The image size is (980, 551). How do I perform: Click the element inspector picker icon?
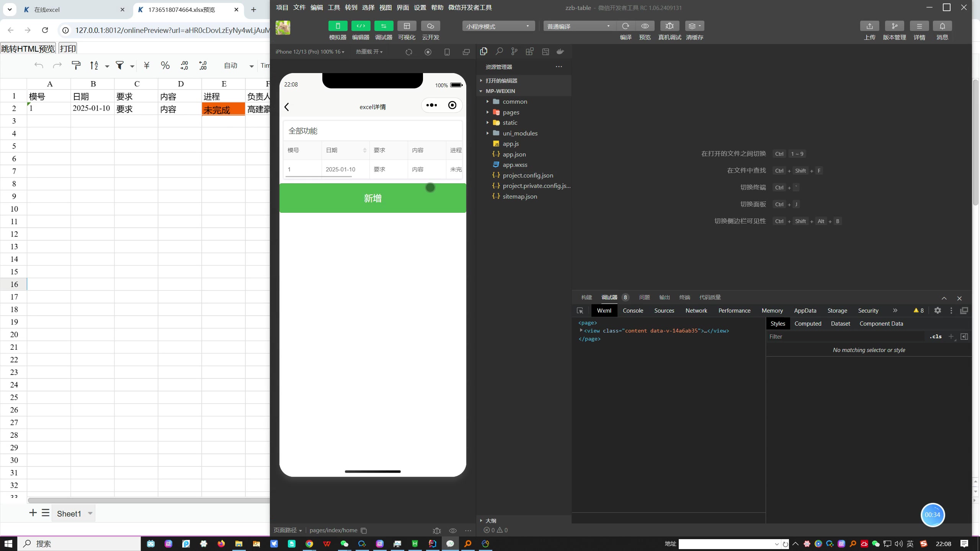(x=580, y=310)
